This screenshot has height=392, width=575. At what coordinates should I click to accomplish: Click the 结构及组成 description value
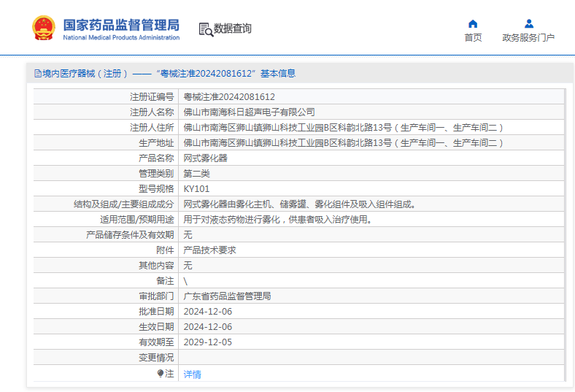coord(300,204)
